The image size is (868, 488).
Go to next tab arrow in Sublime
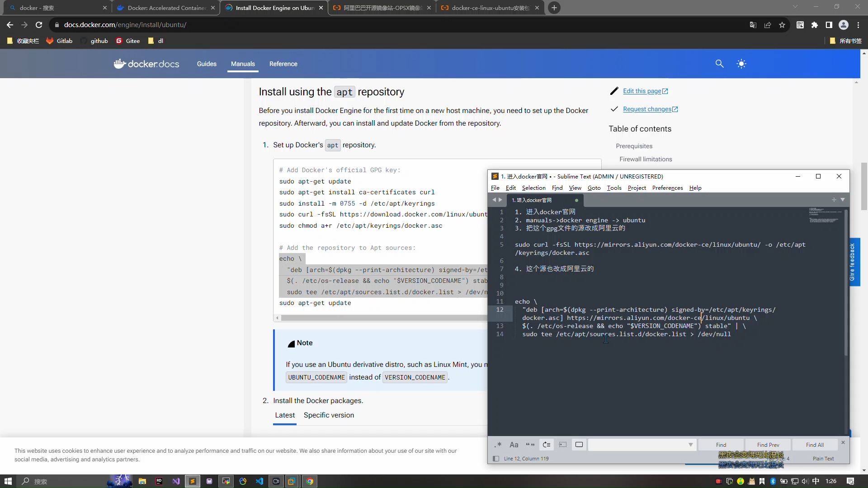click(x=500, y=200)
